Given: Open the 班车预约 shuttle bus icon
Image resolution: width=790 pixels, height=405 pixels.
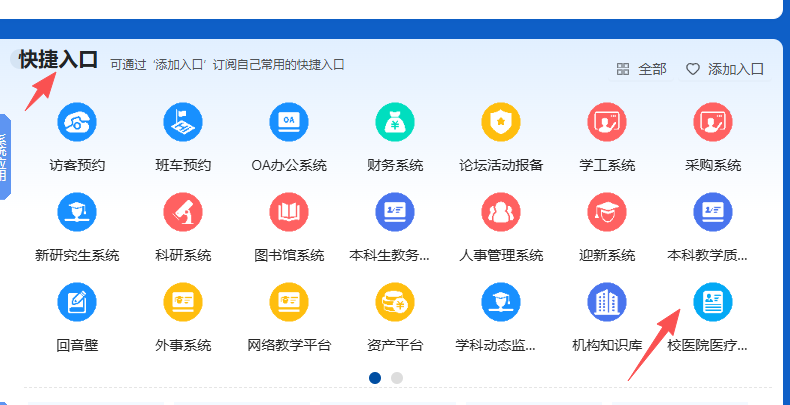Looking at the screenshot, I should [x=183, y=122].
